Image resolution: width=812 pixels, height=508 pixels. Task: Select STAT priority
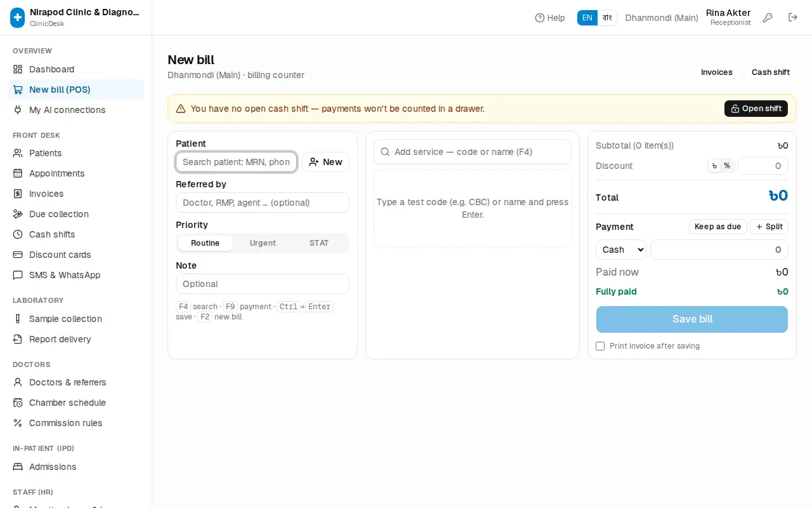[319, 243]
